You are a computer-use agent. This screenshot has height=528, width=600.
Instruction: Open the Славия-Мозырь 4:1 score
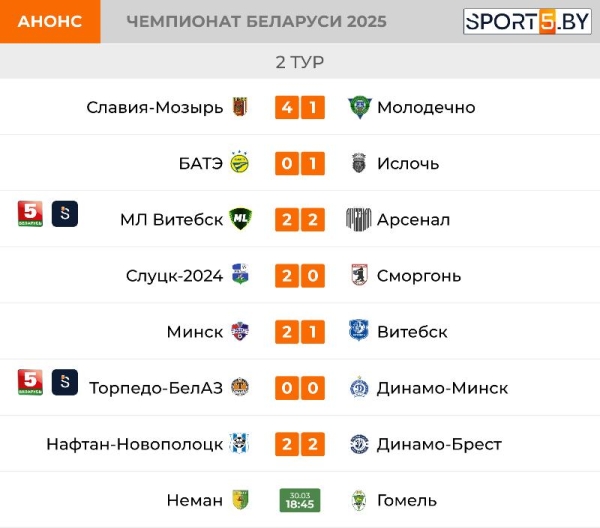pos(300,107)
